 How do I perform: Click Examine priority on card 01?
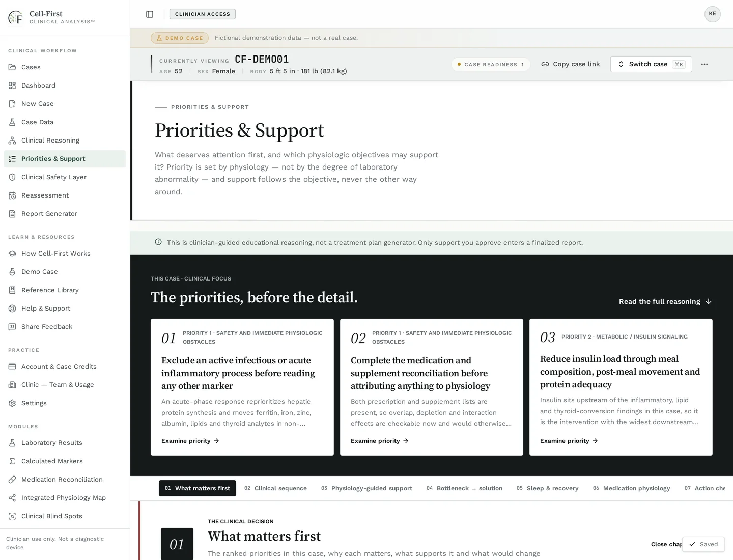[x=190, y=441]
